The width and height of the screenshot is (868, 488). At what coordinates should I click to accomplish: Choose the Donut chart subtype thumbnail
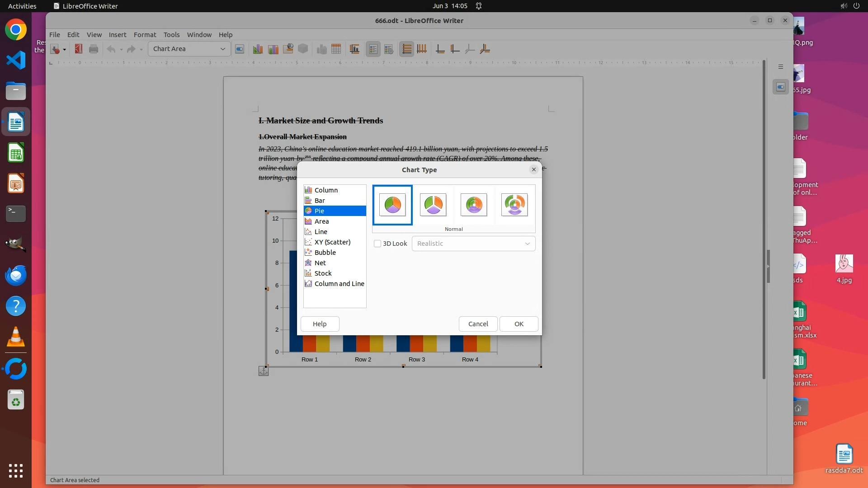pos(473,205)
